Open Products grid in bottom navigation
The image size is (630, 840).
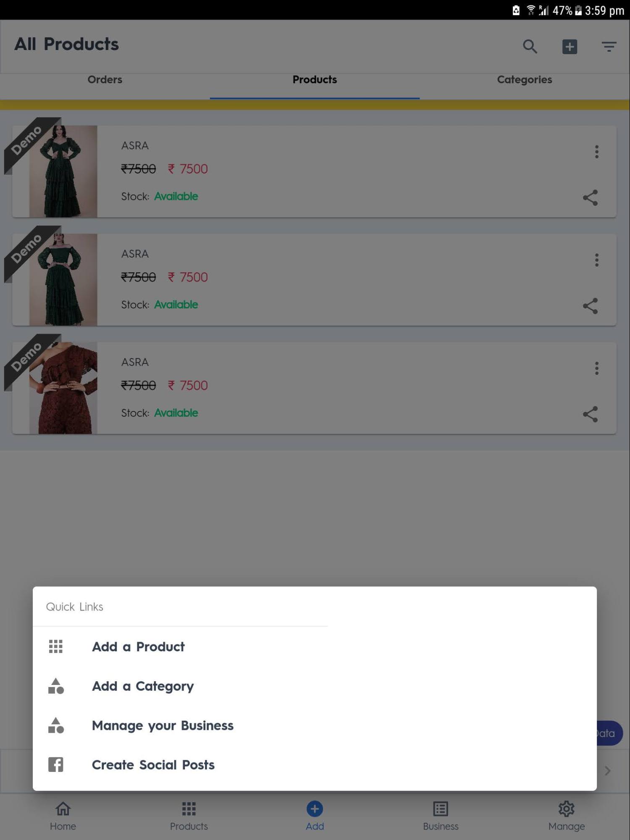point(189,816)
